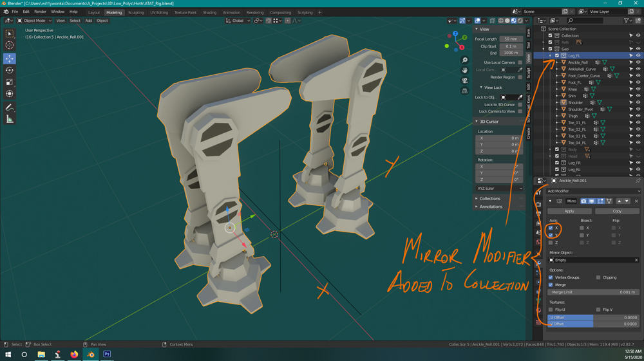Enable the Render Region checkbox
This screenshot has height=361, width=644.
[520, 77]
